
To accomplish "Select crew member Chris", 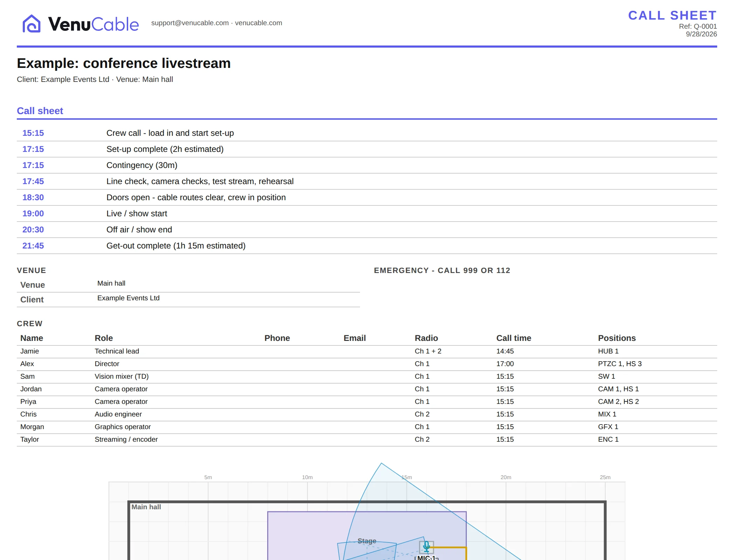I will pyautogui.click(x=28, y=414).
